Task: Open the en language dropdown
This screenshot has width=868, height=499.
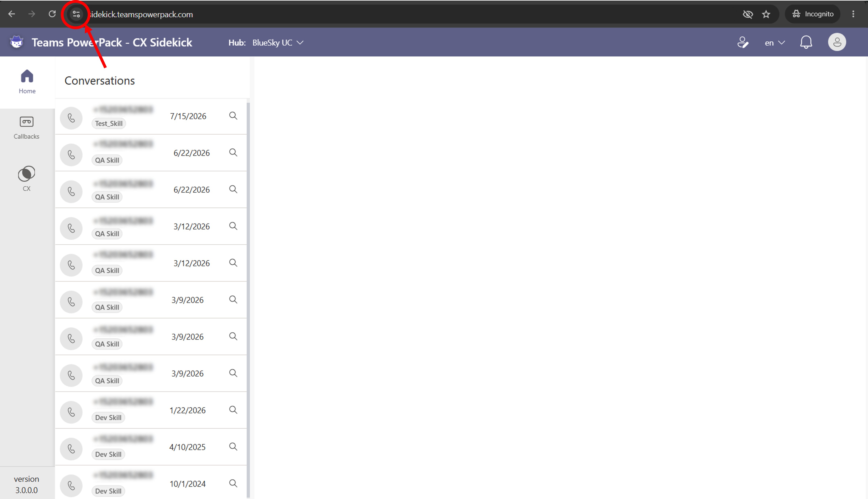Action: 774,43
